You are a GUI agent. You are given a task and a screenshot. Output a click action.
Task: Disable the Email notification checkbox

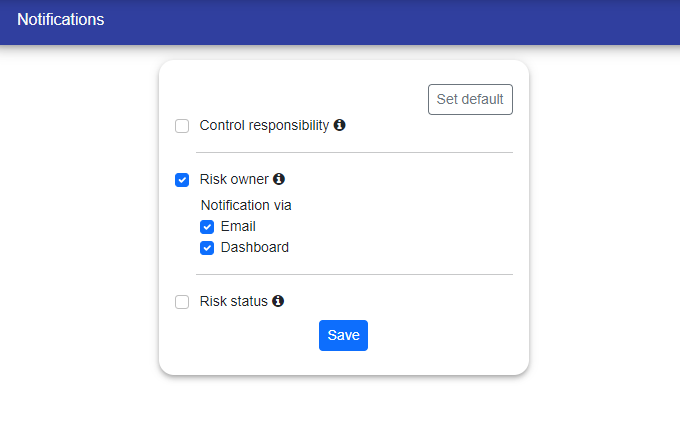click(x=207, y=227)
